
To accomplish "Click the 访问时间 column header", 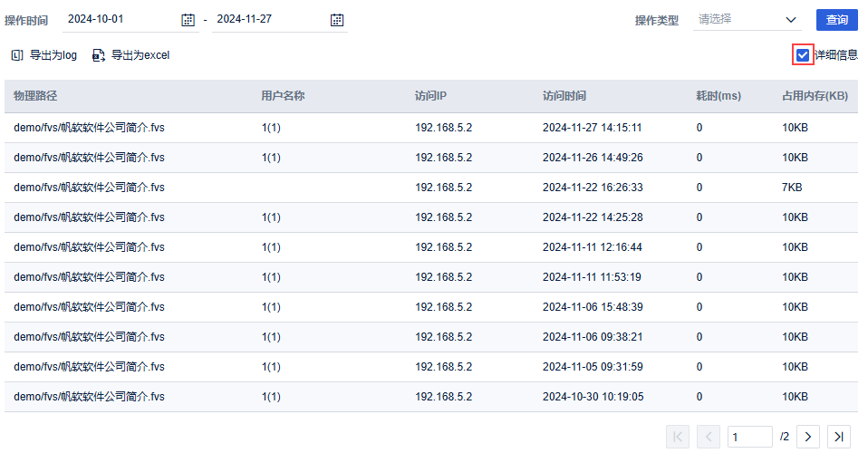I will point(564,96).
